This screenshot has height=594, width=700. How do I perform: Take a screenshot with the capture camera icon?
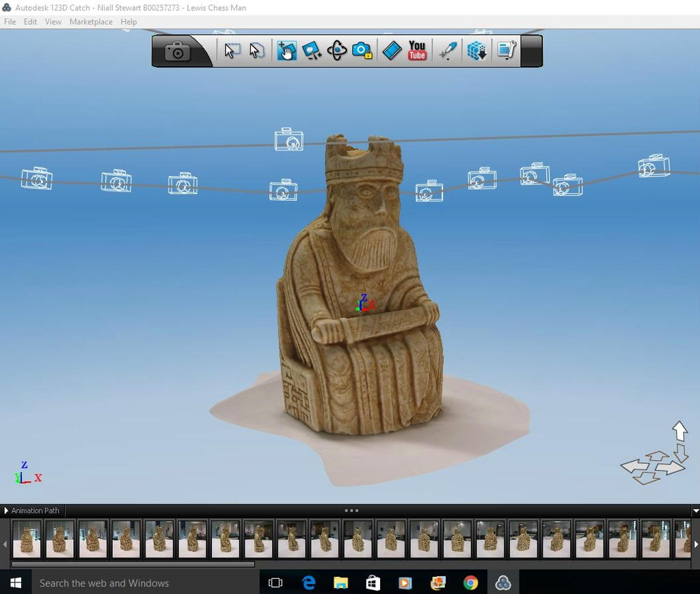362,50
